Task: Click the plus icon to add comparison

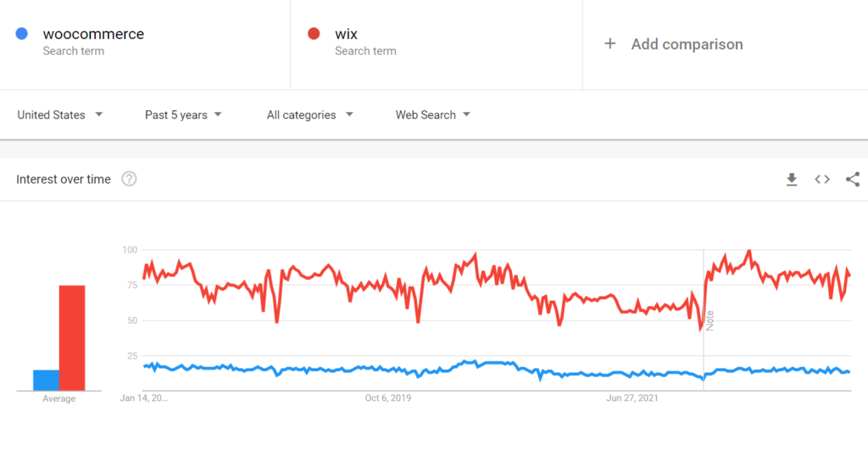Action: (609, 44)
